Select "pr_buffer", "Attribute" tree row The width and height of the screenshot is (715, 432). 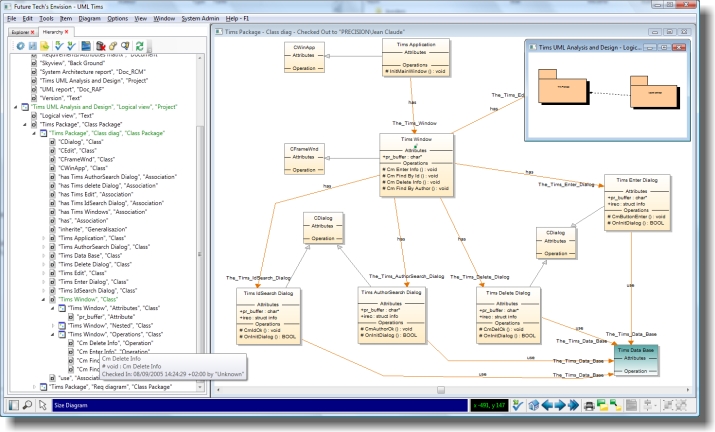(x=105, y=317)
